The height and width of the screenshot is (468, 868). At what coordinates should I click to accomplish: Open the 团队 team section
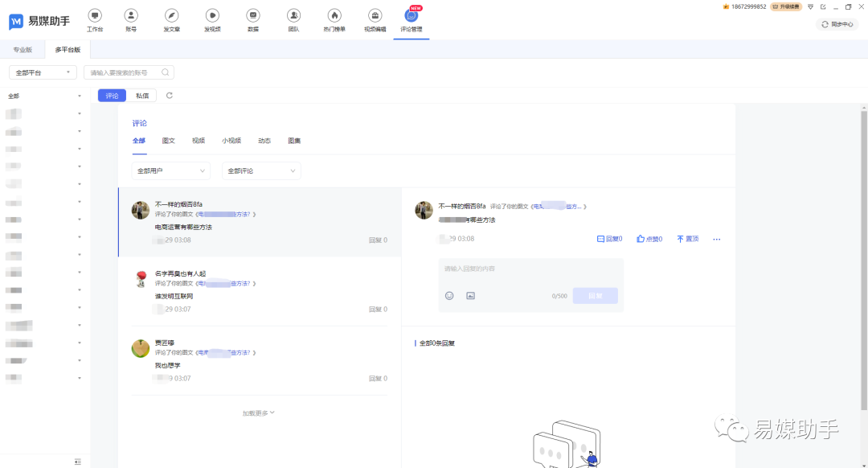[x=294, y=20]
